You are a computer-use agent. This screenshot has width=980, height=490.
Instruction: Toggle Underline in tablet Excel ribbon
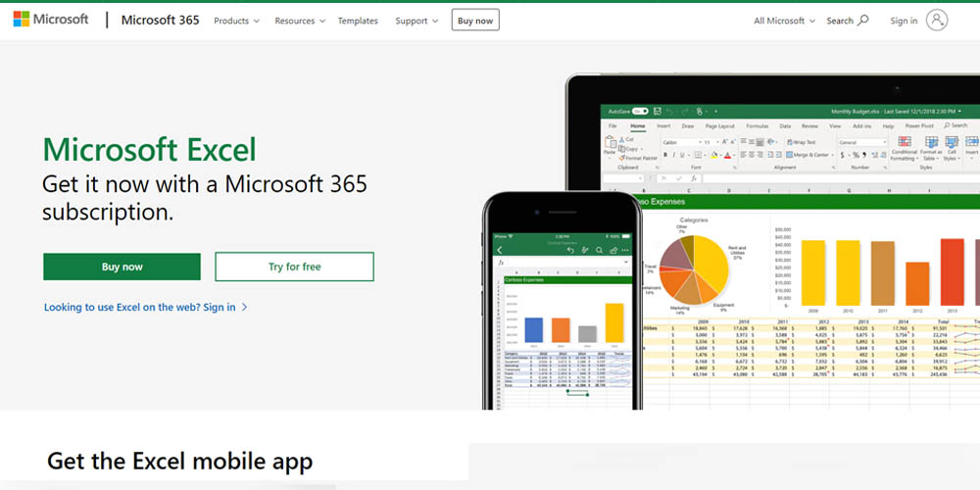coord(682,155)
